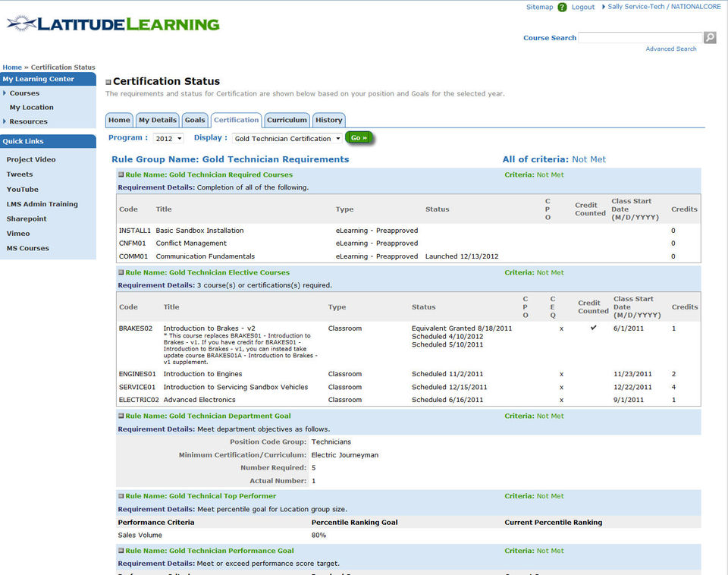728x575 pixels.
Task: Collapse Gold Technical Top Performer rule
Action: click(121, 496)
